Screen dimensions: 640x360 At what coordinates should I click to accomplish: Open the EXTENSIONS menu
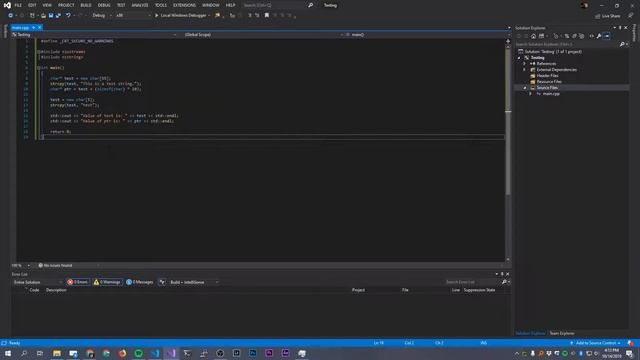tap(184, 5)
